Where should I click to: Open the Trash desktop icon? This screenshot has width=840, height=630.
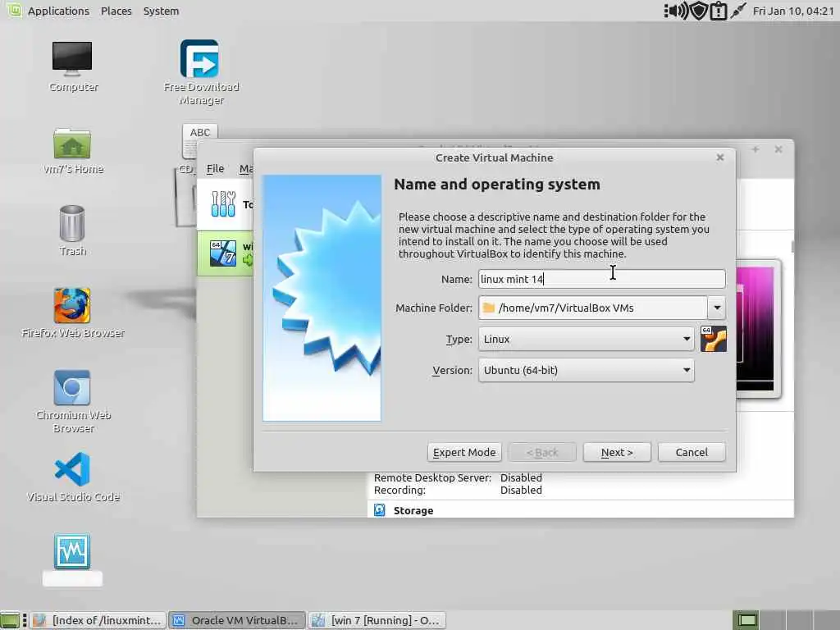tap(72, 223)
